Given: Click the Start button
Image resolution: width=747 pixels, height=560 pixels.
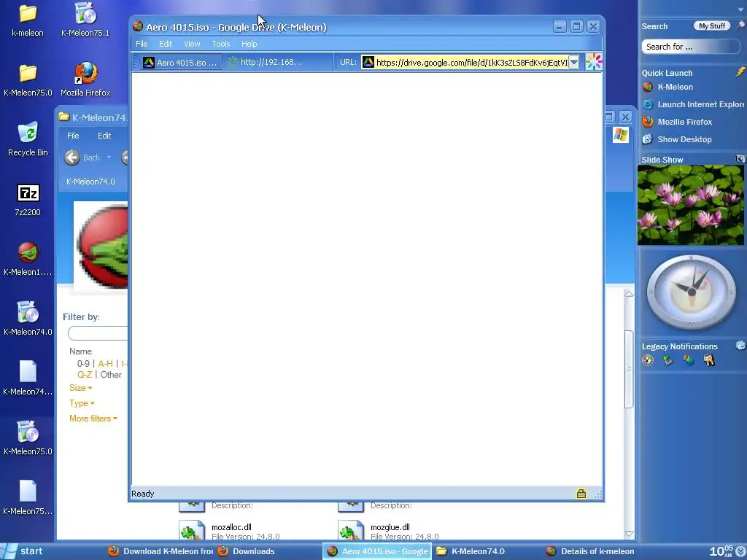Looking at the screenshot, I should [22, 551].
